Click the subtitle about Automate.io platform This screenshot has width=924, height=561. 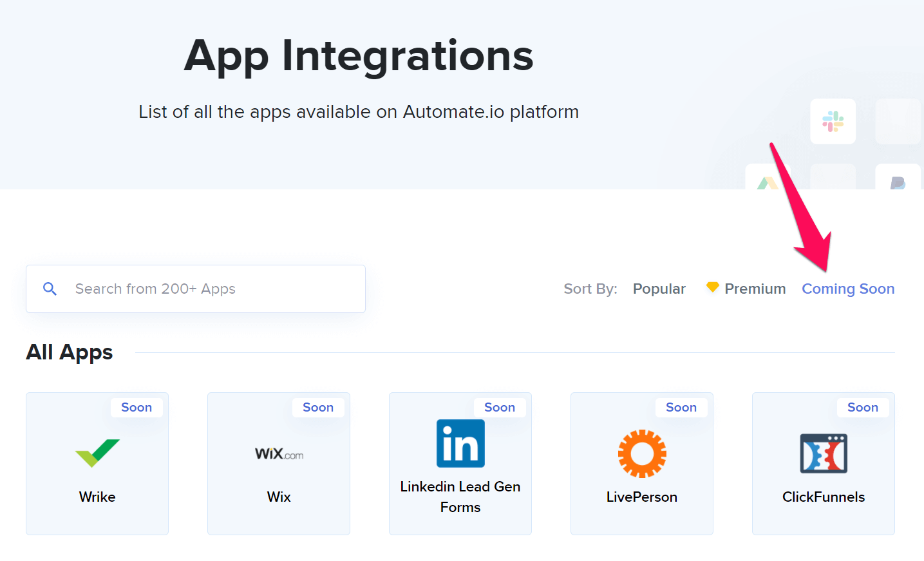[359, 111]
